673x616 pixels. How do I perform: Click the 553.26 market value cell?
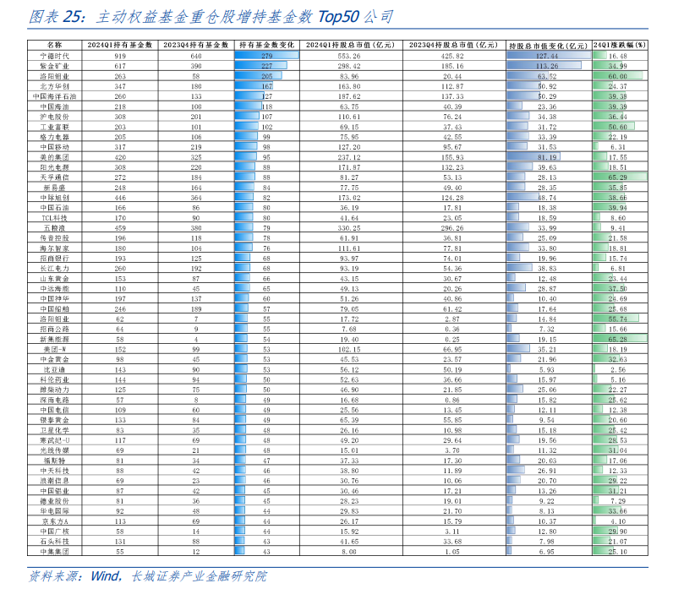[x=344, y=55]
